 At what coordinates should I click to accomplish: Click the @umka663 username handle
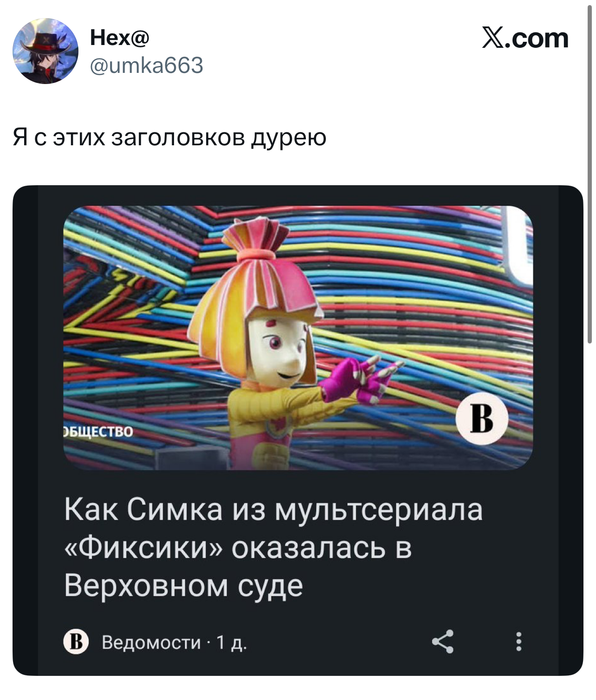point(147,65)
